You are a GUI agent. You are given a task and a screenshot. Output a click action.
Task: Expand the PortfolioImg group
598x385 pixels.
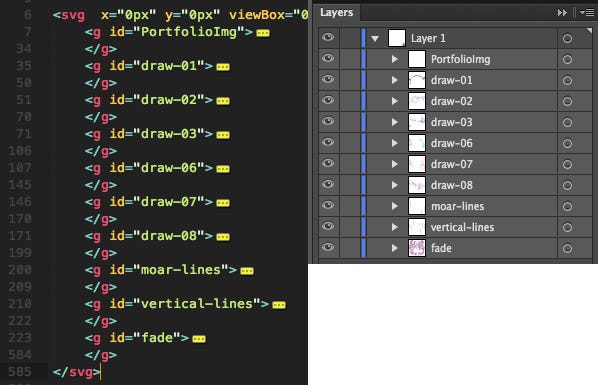click(395, 59)
